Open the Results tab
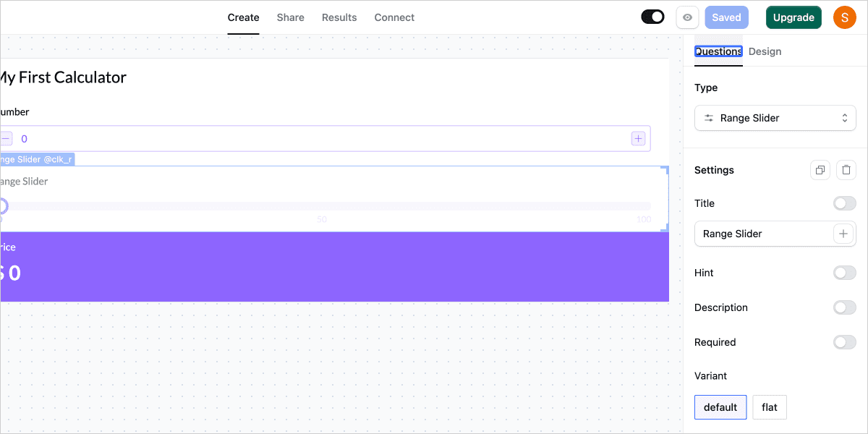 coord(339,17)
